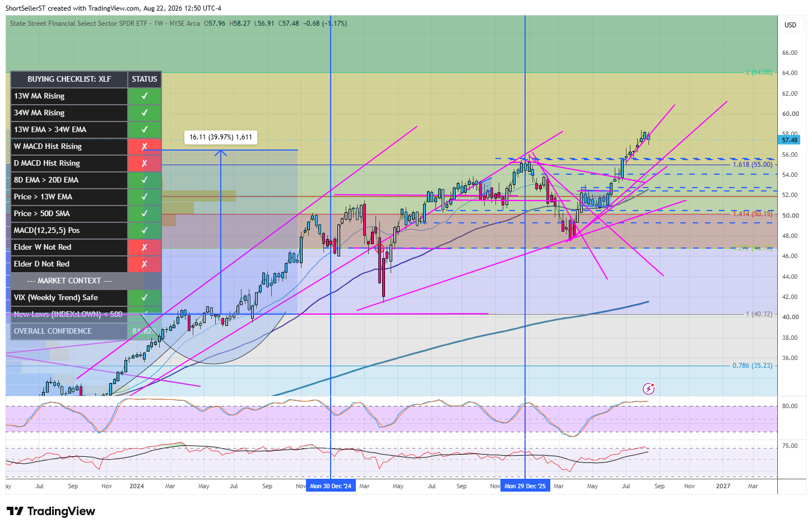Select the Price > 50D SMA label
812x528 pixels.
(42, 213)
